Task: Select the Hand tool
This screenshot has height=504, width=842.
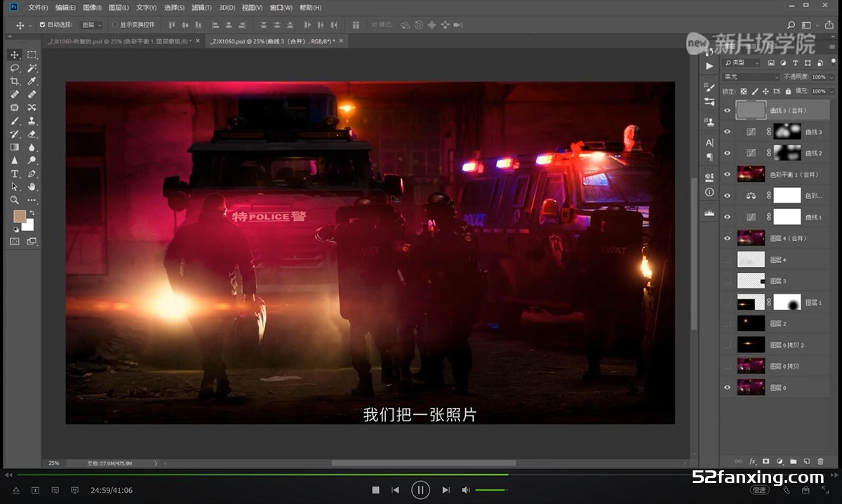Action: coord(32,187)
